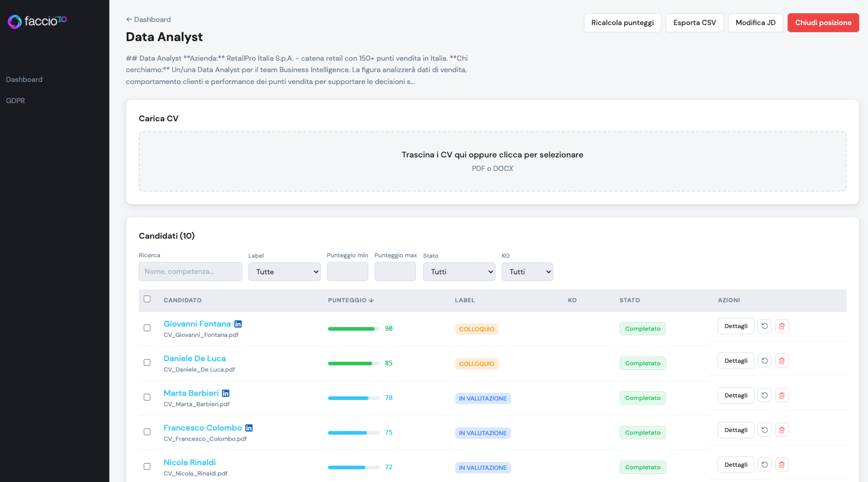Click the LABEL column header
Viewport: 868px width, 482px height.
click(x=465, y=300)
